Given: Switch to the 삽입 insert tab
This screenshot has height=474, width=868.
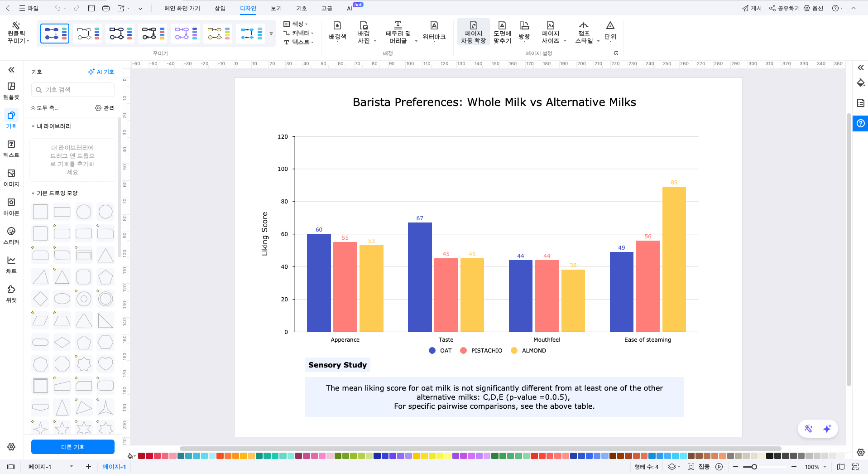Looking at the screenshot, I should (x=220, y=8).
